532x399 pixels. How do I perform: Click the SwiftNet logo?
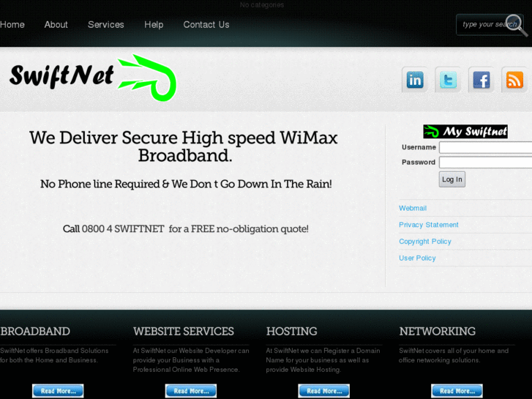click(93, 78)
